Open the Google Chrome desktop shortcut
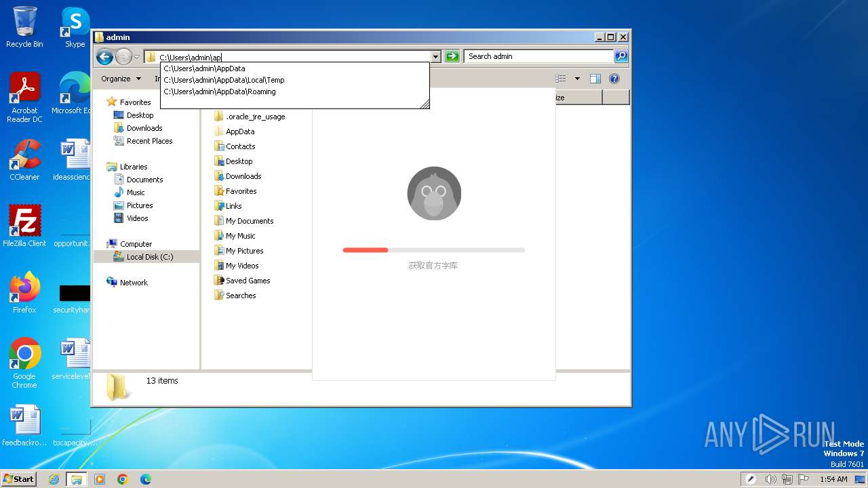Viewport: 868px width, 488px height. coord(24,363)
